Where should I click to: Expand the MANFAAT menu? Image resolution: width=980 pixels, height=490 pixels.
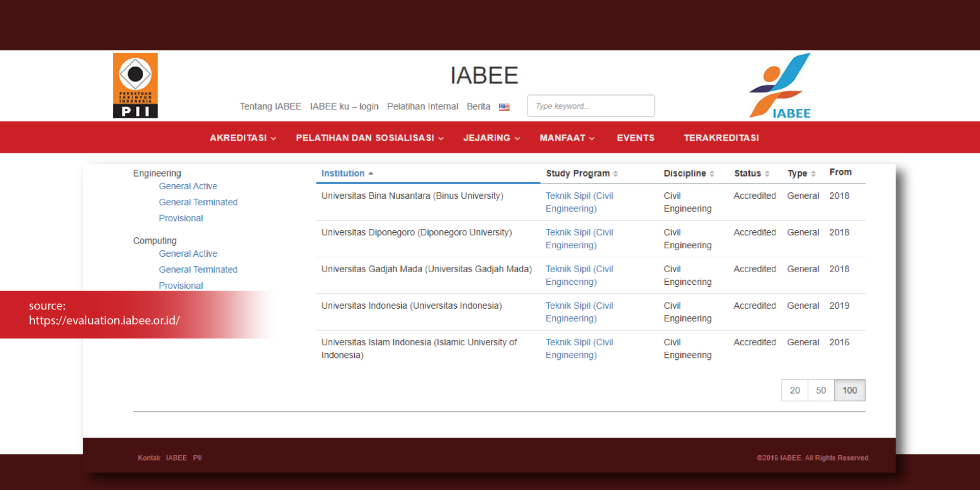coord(567,138)
